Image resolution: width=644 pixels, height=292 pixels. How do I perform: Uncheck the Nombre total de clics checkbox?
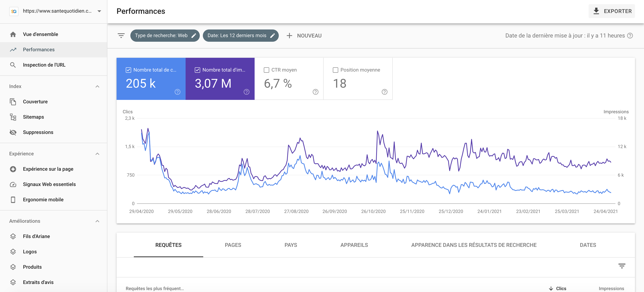tap(128, 70)
